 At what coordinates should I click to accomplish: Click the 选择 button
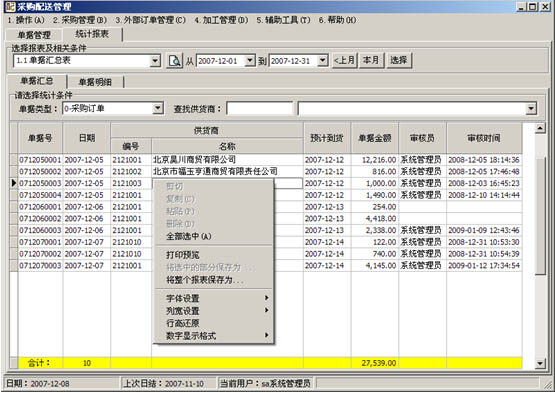point(399,61)
